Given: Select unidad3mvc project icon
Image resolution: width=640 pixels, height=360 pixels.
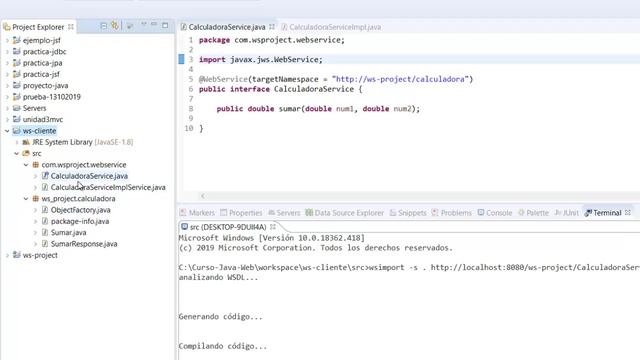Looking at the screenshot, I should [16, 119].
